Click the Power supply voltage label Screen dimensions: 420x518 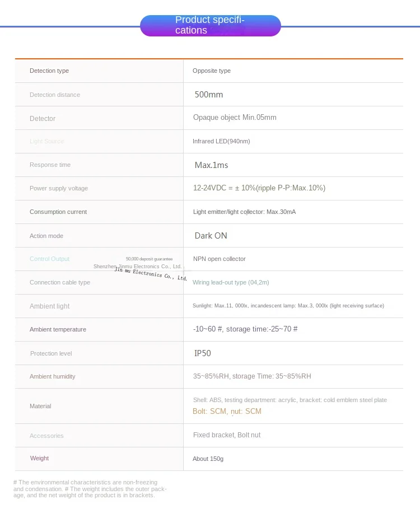coord(59,188)
